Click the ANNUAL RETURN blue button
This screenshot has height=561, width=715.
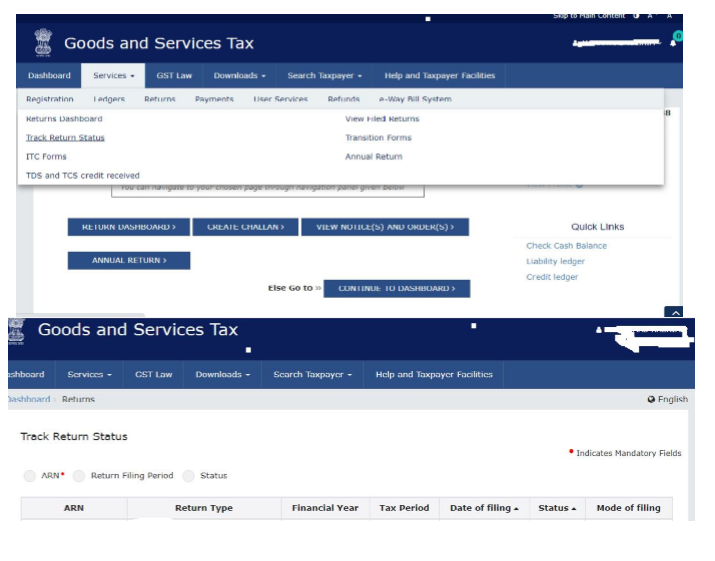(x=129, y=260)
